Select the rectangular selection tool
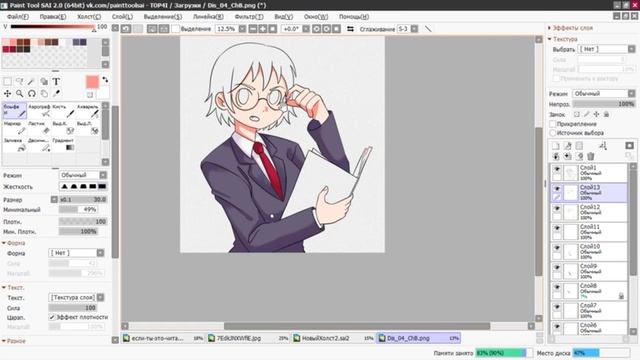 pyautogui.click(x=7, y=82)
